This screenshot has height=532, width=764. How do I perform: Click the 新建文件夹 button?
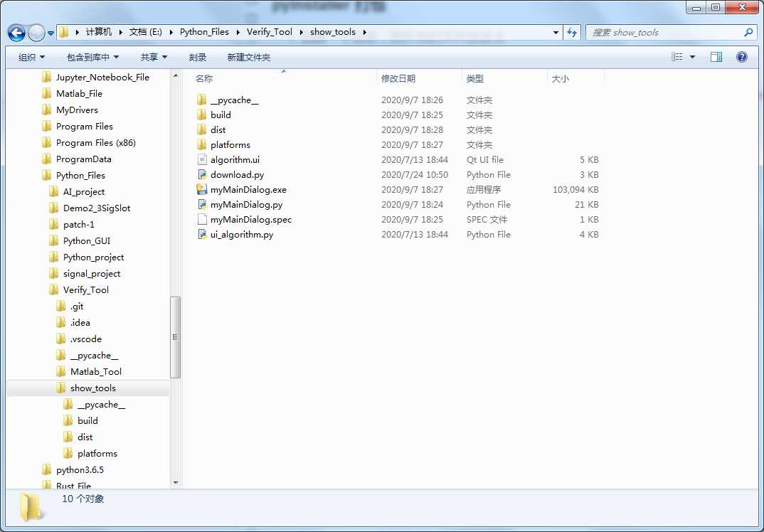(248, 58)
